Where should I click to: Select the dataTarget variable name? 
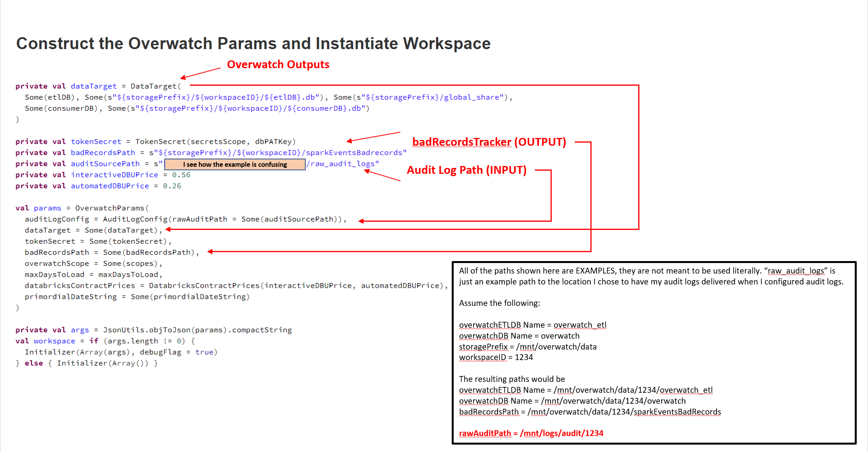tap(93, 86)
